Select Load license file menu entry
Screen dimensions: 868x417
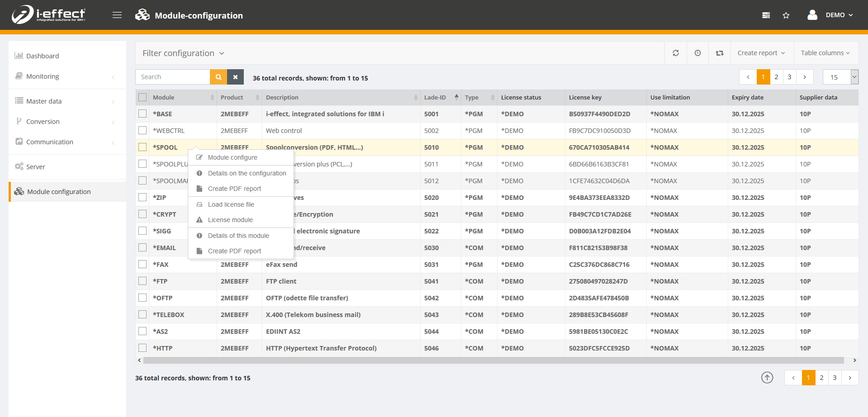pyautogui.click(x=231, y=204)
